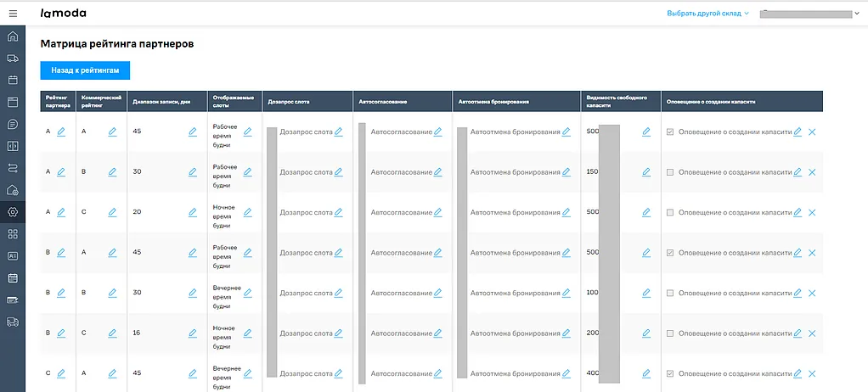Delete the first row with the X icon
The height and width of the screenshot is (392, 868).
[x=812, y=132]
